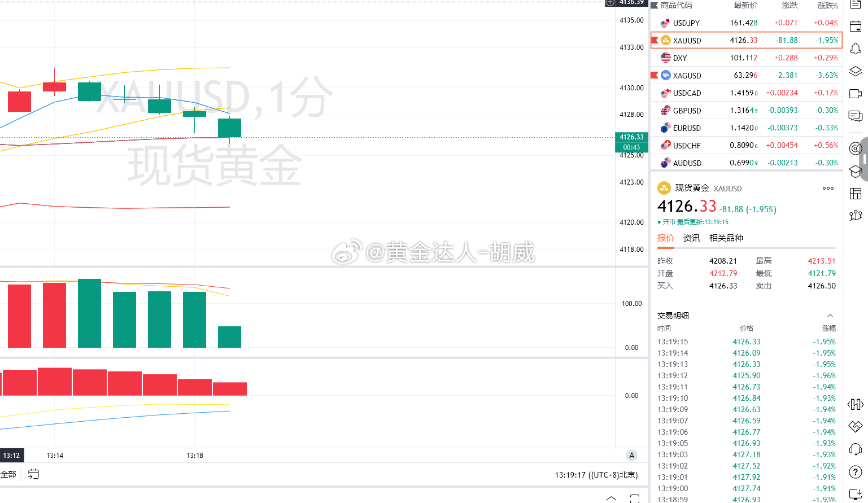Collapse the 交易明细 section chevron
868x503 pixels.
(830, 316)
